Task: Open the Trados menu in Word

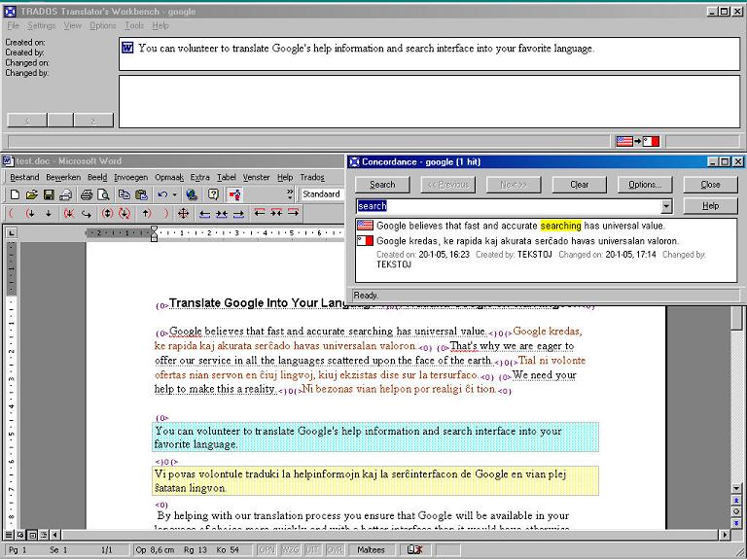Action: (311, 178)
